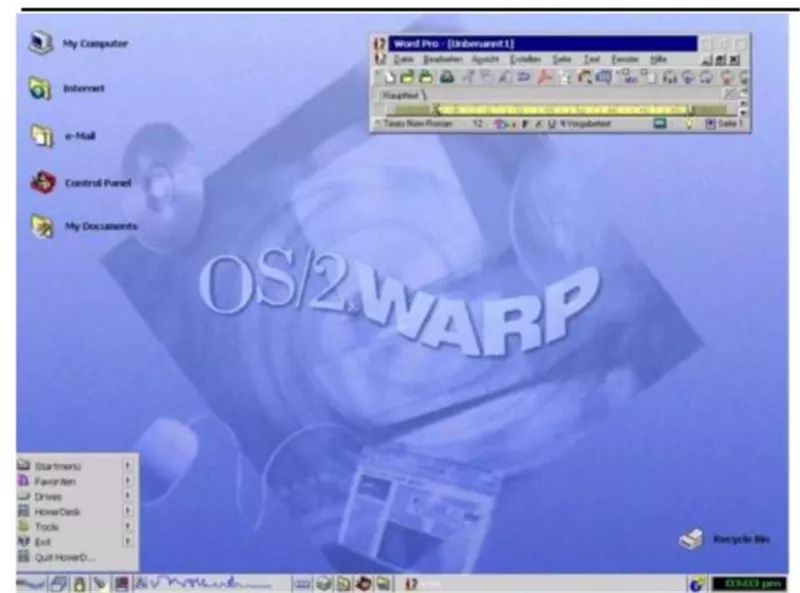Open the Datei menu in Word Pro
800x593 pixels.
click(x=403, y=60)
